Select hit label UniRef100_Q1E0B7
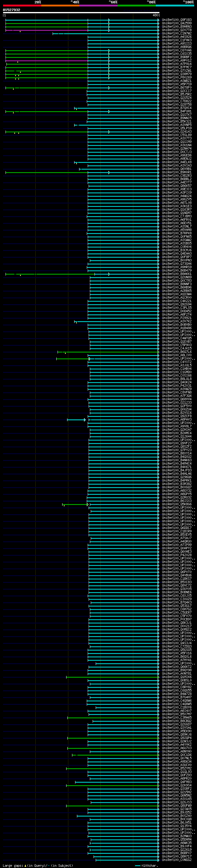197x868 pixels. (177, 342)
